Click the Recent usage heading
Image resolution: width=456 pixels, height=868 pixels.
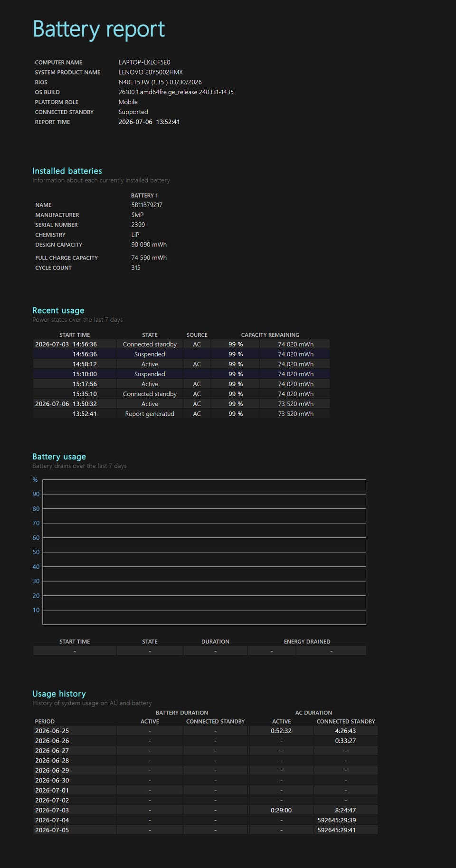[x=58, y=311]
